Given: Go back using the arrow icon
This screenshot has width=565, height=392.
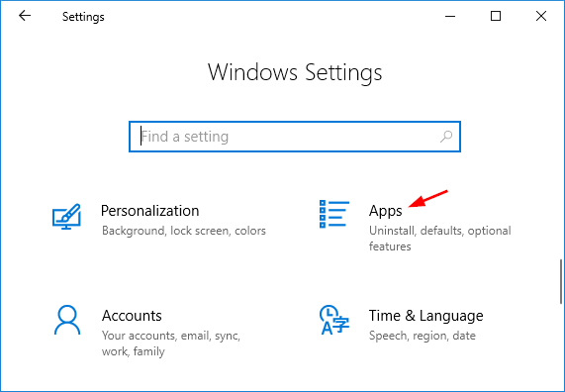Looking at the screenshot, I should (25, 16).
